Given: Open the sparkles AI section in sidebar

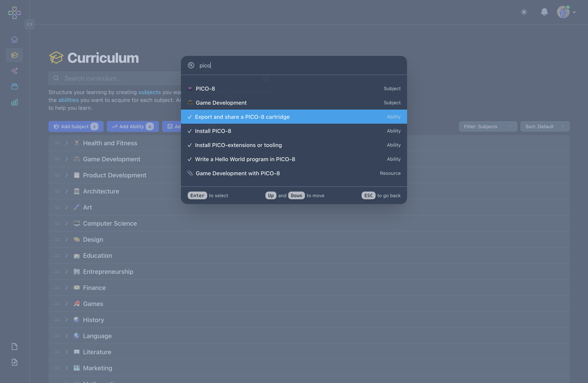Looking at the screenshot, I should pos(14,71).
